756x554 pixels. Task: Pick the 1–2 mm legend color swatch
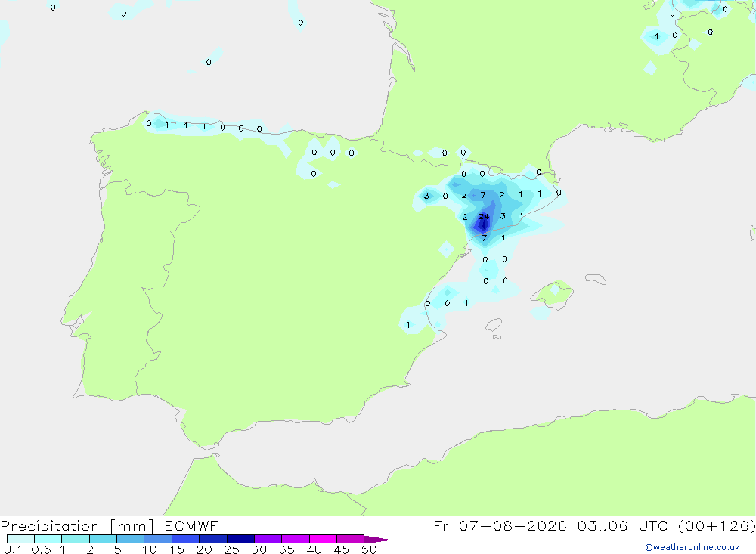point(76,539)
